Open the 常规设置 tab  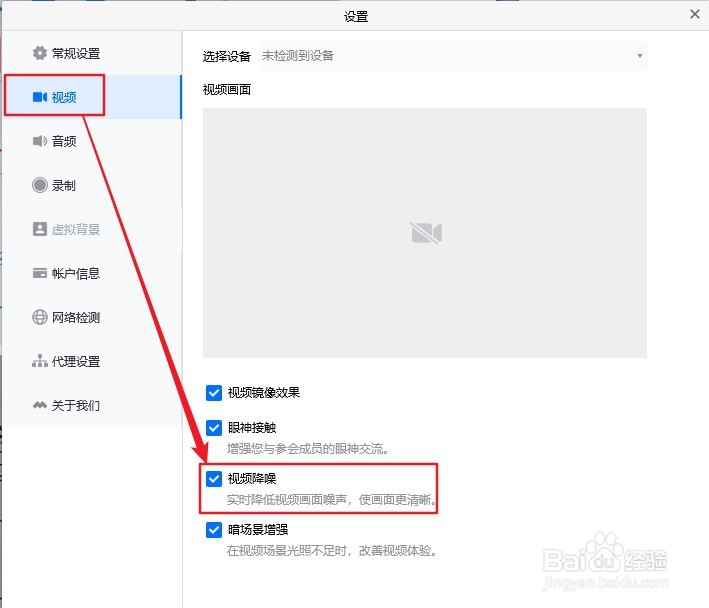92,53
